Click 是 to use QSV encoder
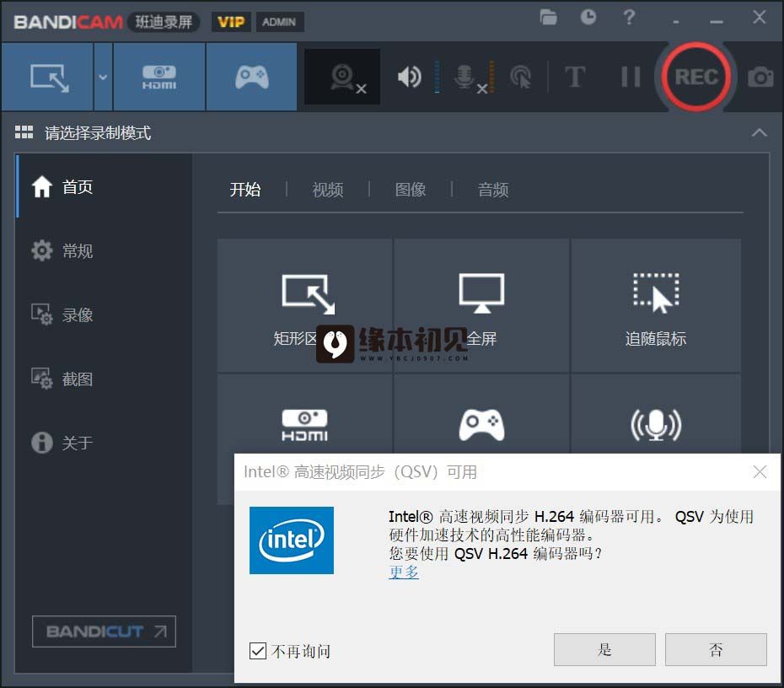This screenshot has height=688, width=784. tap(604, 649)
